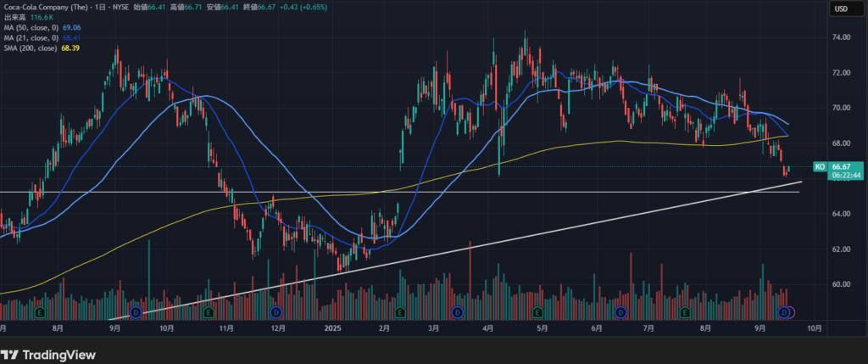This screenshot has height=364, width=868.
Task: Click the +0.43 (+0.65%) change value
Action: coord(303,7)
